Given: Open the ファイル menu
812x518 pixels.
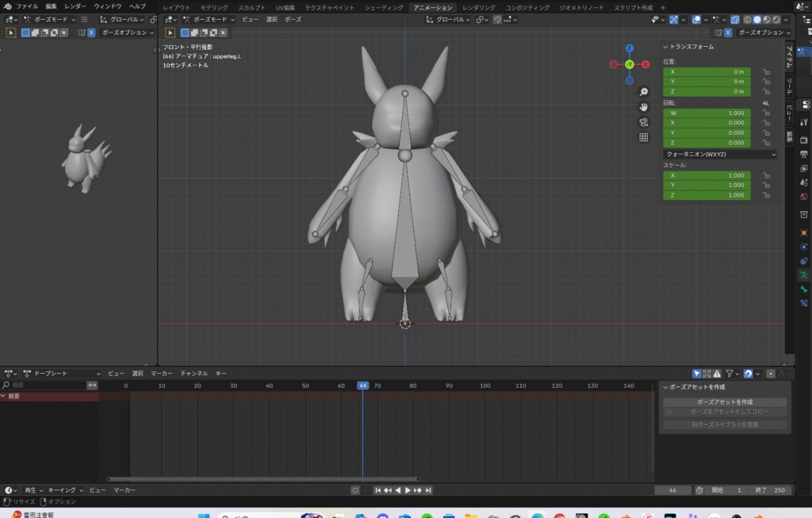Looking at the screenshot, I should (27, 6).
